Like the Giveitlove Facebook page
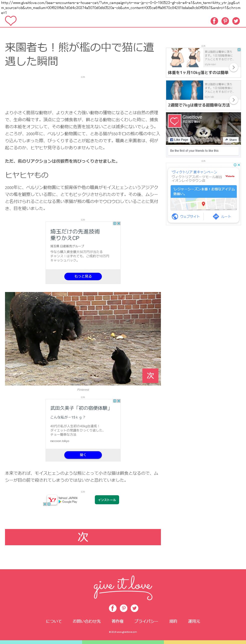 pyautogui.click(x=179, y=140)
